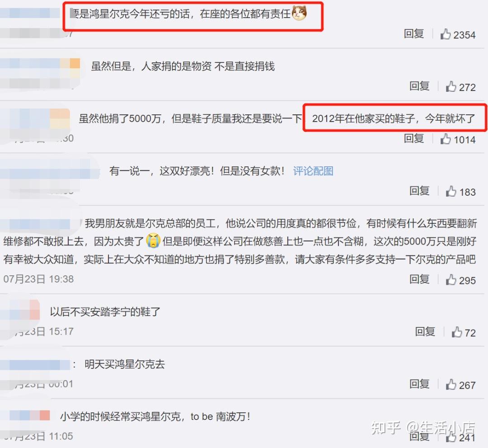Reply to the 2012 shoes comment
The width and height of the screenshot is (488, 448).
[x=414, y=138]
